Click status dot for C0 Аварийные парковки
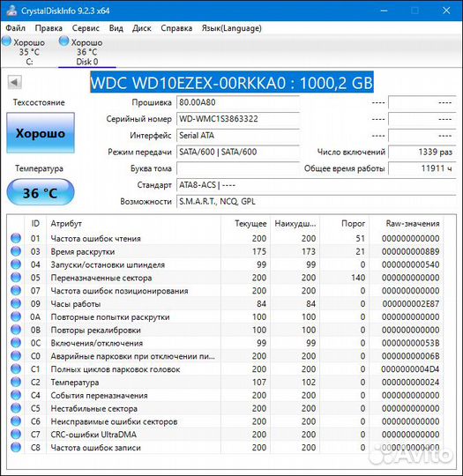463x476 pixels. 16,356
